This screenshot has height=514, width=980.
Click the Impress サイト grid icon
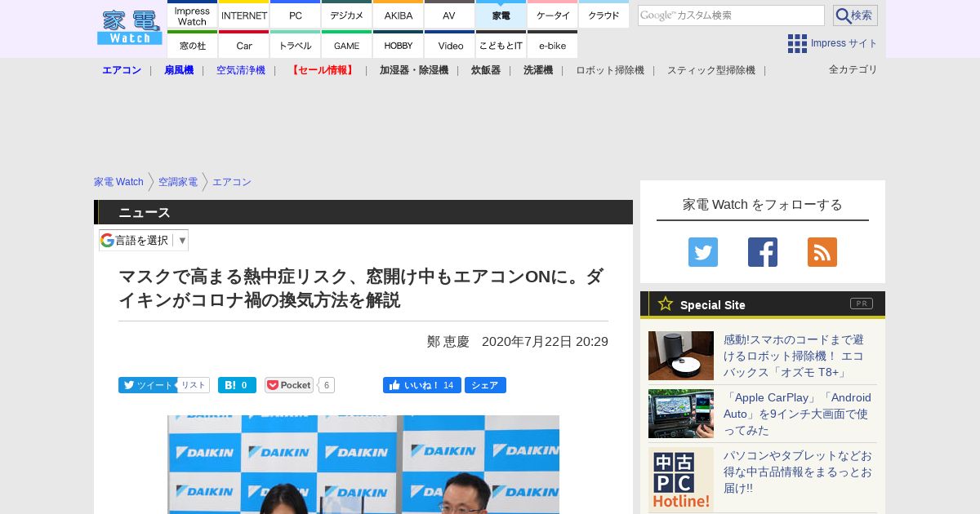pos(797,43)
